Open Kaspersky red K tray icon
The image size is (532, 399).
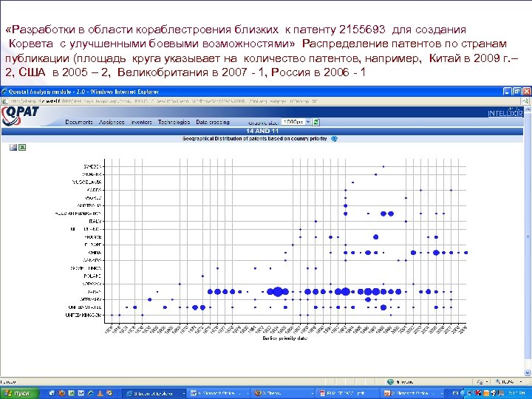coord(478,393)
